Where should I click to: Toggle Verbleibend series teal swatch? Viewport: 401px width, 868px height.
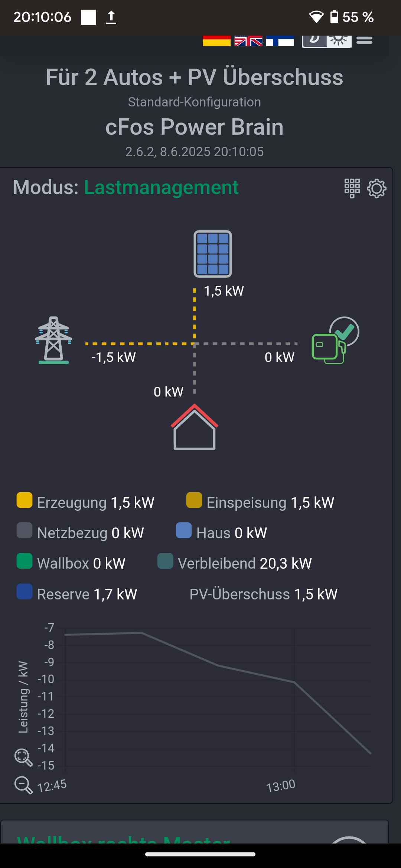point(165,561)
